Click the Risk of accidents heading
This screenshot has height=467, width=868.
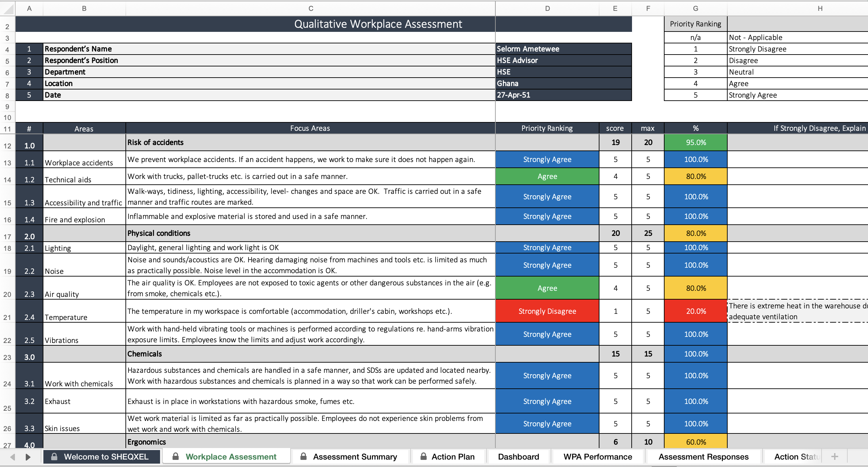click(155, 142)
